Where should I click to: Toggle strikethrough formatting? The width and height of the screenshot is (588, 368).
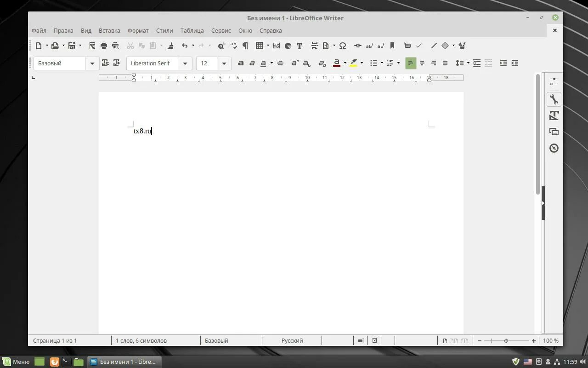[280, 63]
